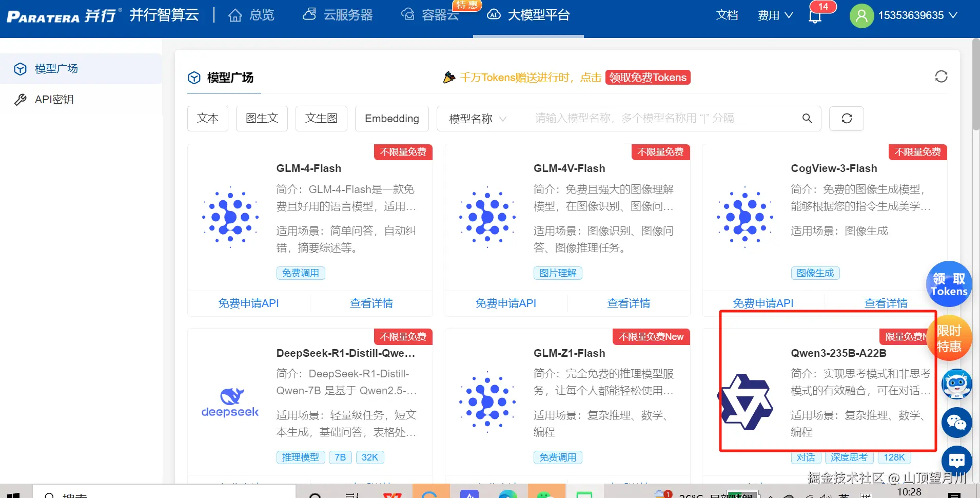Image resolution: width=980 pixels, height=498 pixels.
Task: Click the deepseek model logo
Action: [x=230, y=403]
